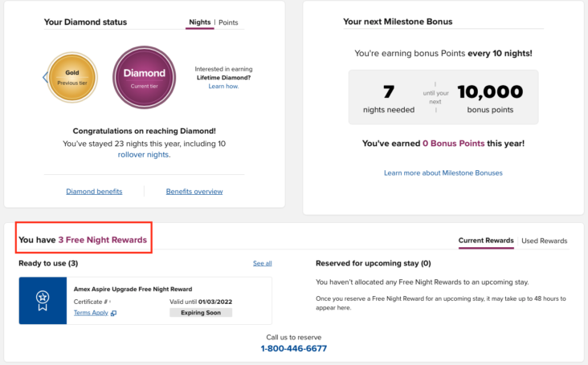588x365 pixels.
Task: Click the left arrow beside Gold badge
Action: [x=45, y=77]
